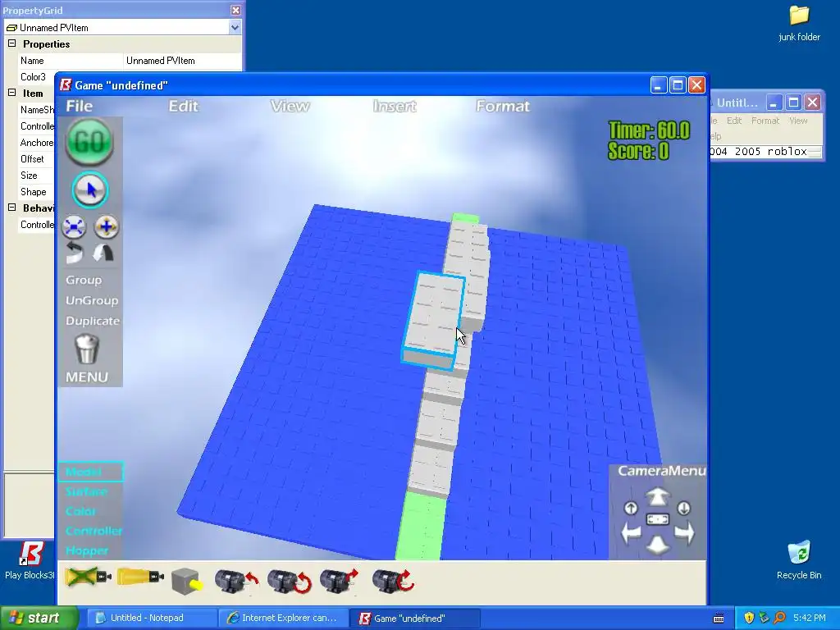Open Format menu in Notepad window
This screenshot has width=840, height=630.
pyautogui.click(x=765, y=121)
